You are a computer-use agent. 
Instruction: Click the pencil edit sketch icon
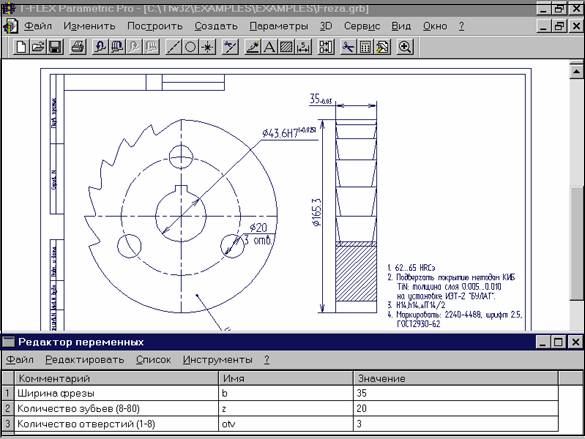[x=253, y=47]
